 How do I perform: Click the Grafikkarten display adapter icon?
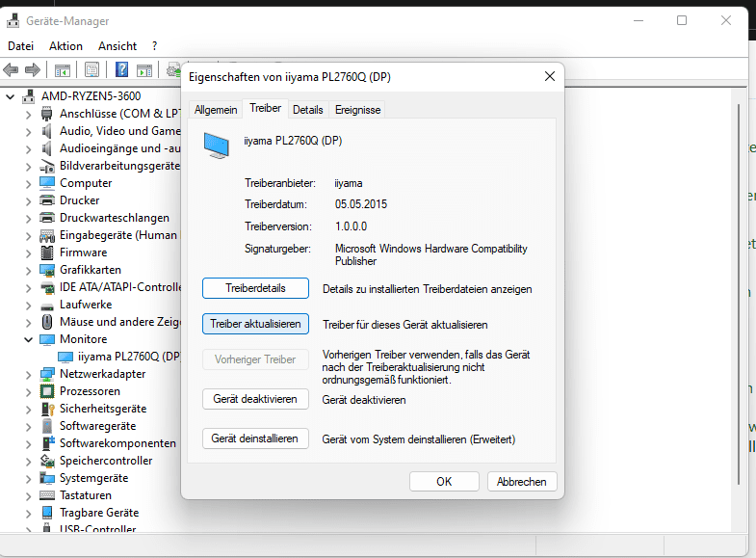[47, 270]
